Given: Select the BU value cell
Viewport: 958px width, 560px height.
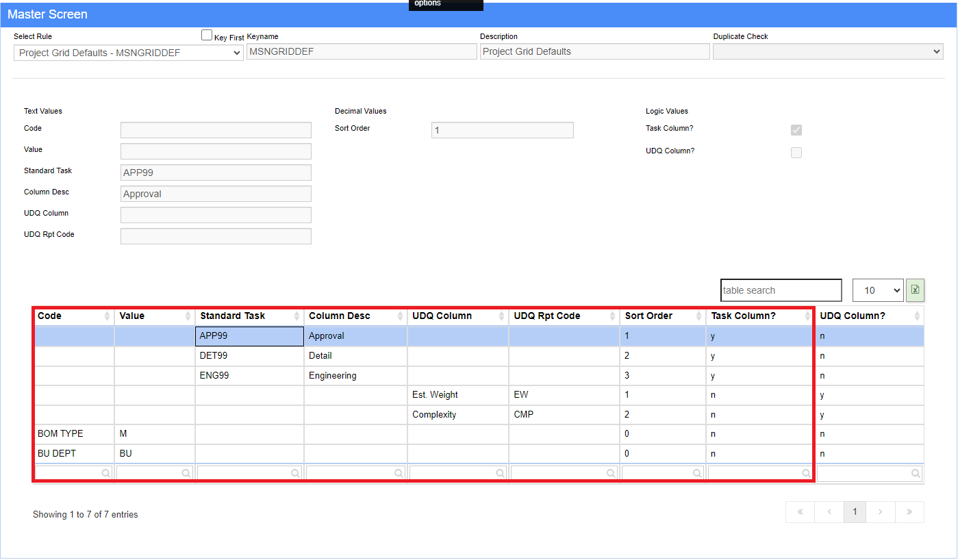Looking at the screenshot, I should click(155, 454).
